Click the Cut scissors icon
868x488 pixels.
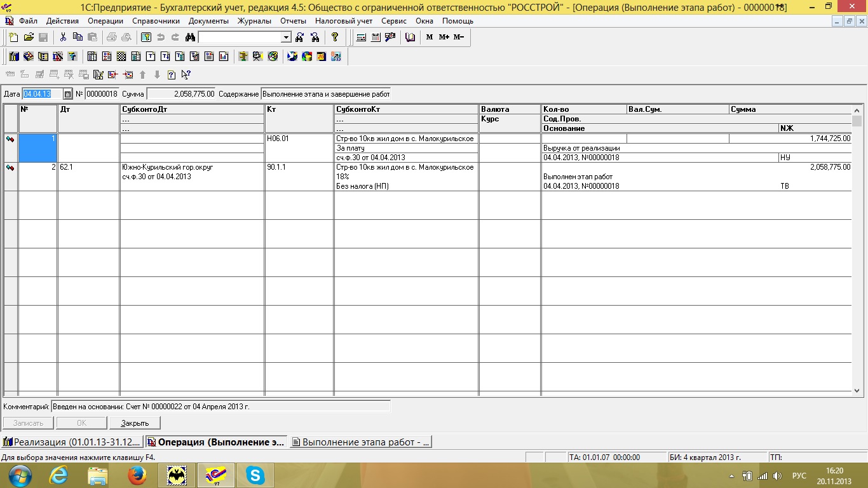[x=63, y=37]
